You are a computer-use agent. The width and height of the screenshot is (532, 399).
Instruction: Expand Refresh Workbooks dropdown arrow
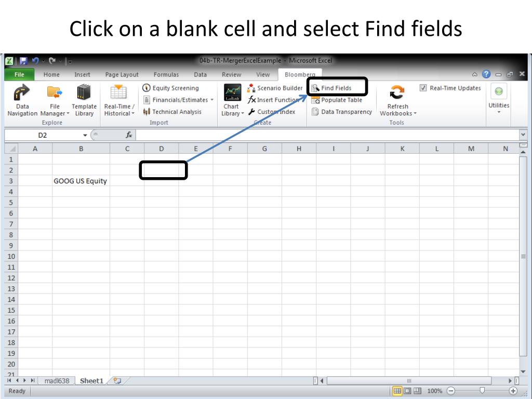[x=415, y=114]
